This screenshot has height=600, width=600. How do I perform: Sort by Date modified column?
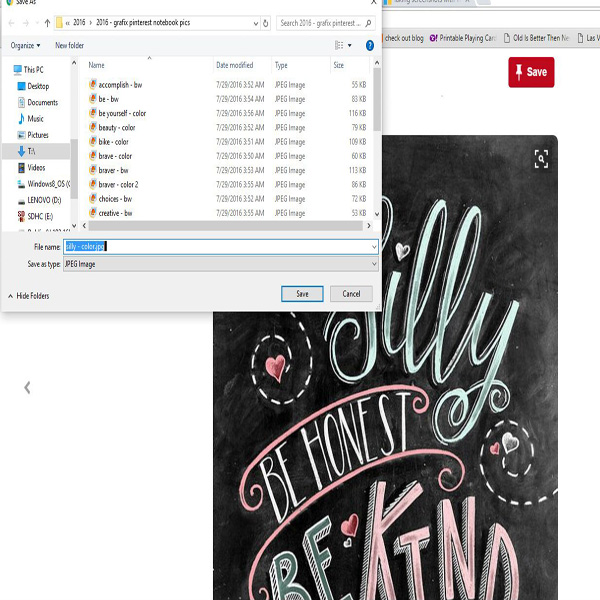(235, 65)
